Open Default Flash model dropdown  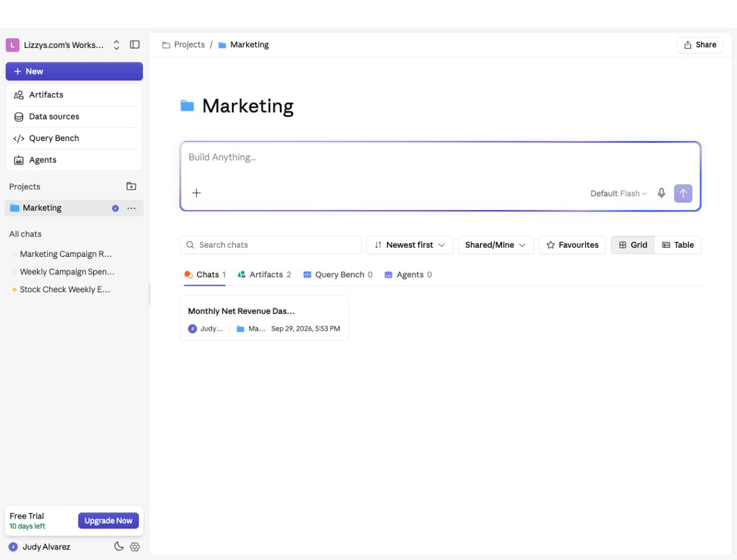[619, 193]
